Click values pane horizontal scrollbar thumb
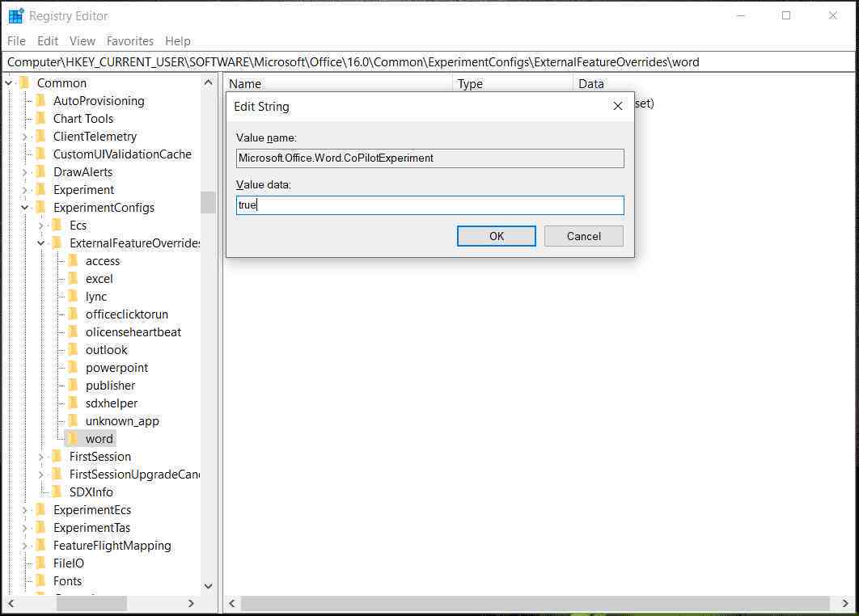 pos(535,603)
